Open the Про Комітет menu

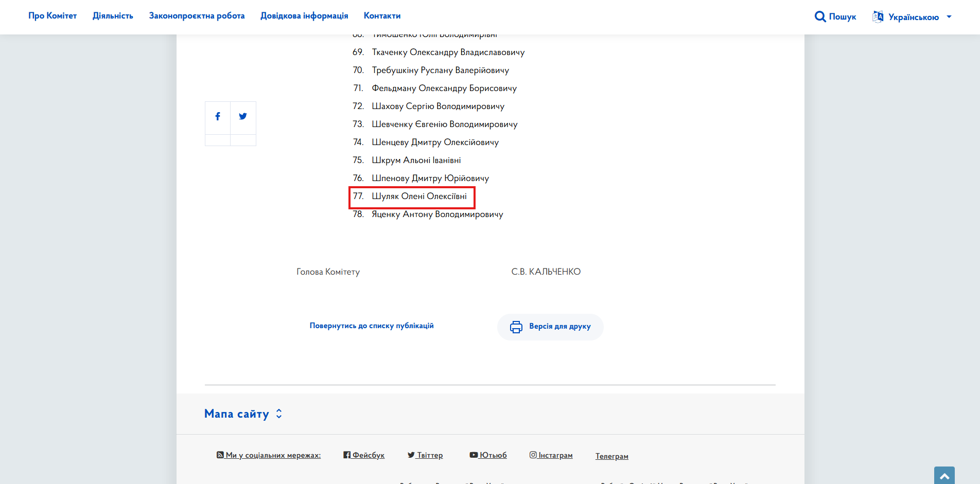coord(52,16)
